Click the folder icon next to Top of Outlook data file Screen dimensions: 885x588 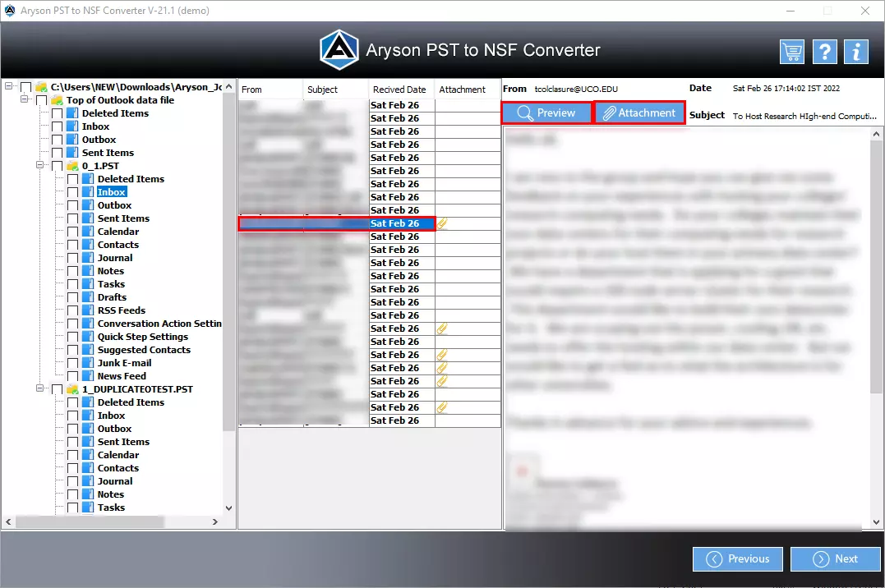57,100
